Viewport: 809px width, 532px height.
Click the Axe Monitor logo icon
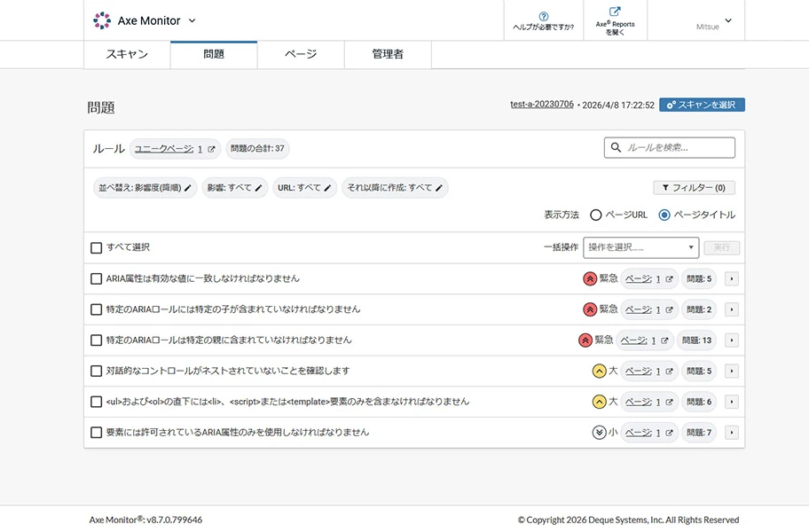(102, 20)
